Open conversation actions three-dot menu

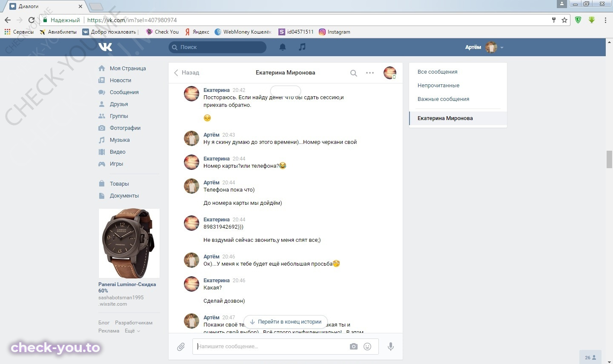pos(370,73)
